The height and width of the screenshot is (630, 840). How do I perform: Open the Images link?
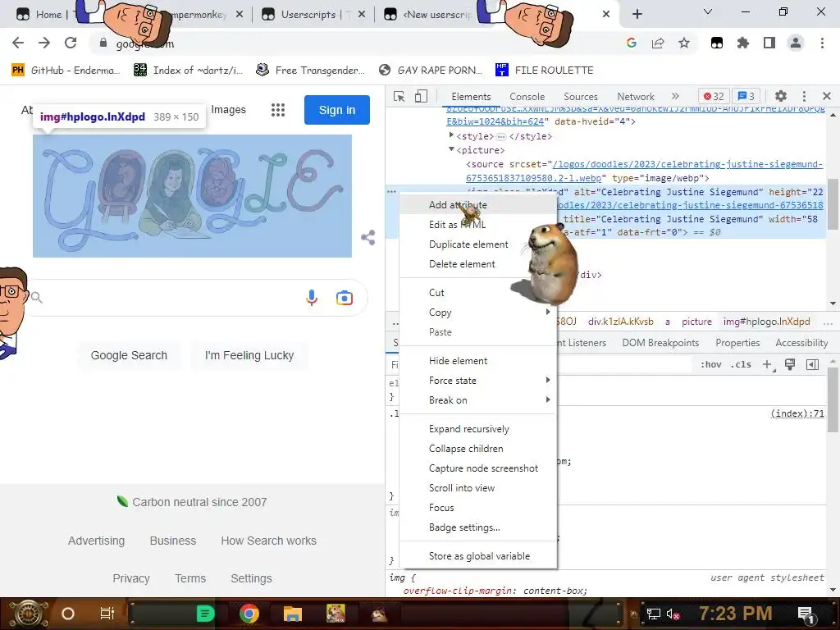coord(228,109)
